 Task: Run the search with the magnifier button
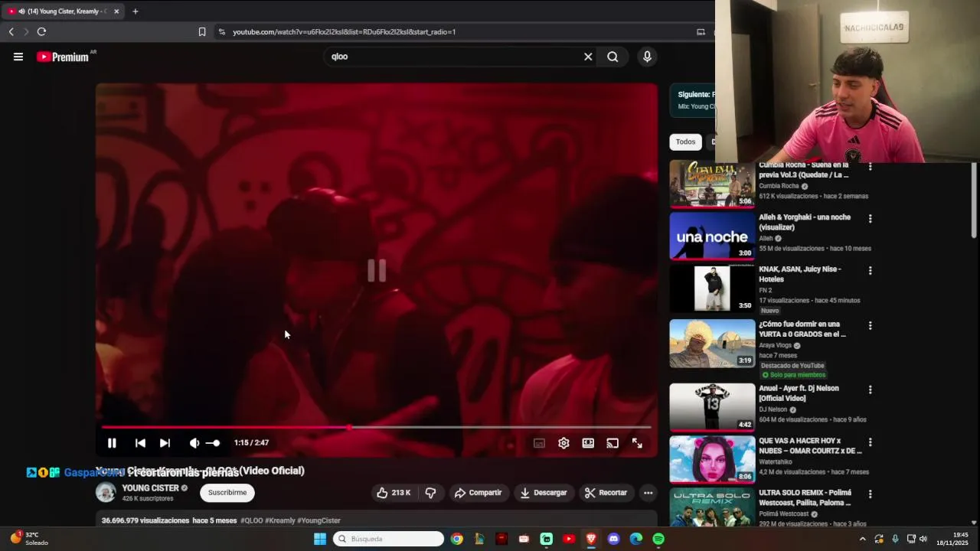pos(612,57)
